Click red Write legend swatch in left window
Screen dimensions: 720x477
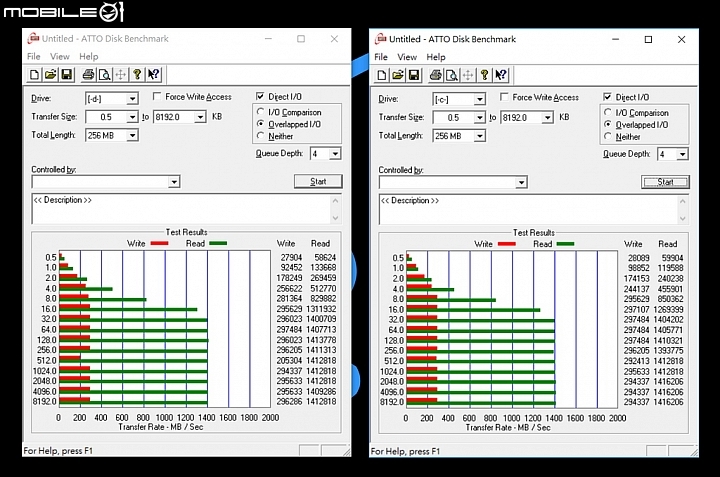[159, 243]
